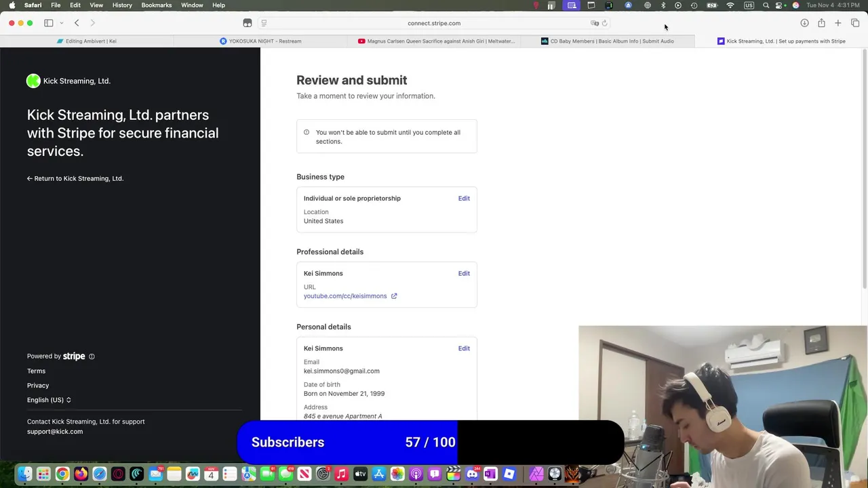Go back with Safari back arrow
Screen dimensions: 868x488
(x=77, y=23)
